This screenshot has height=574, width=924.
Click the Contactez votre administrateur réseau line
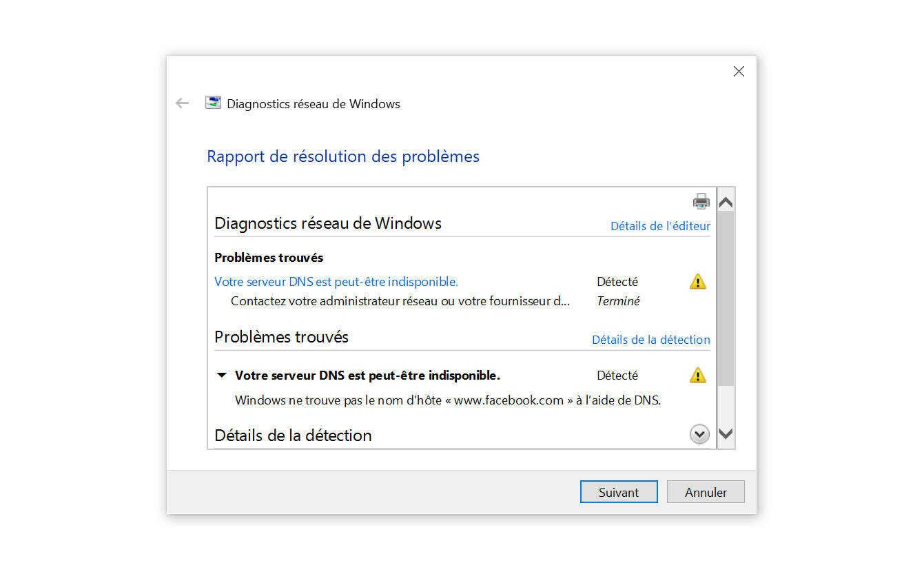point(400,301)
